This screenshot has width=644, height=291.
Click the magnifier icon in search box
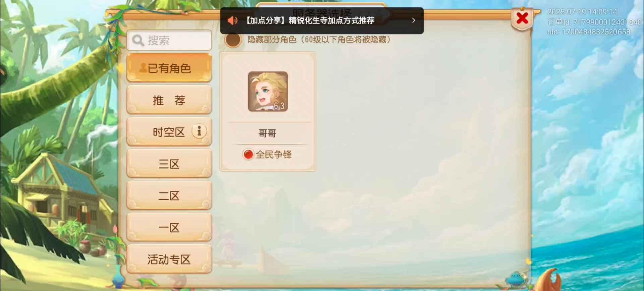tap(138, 40)
